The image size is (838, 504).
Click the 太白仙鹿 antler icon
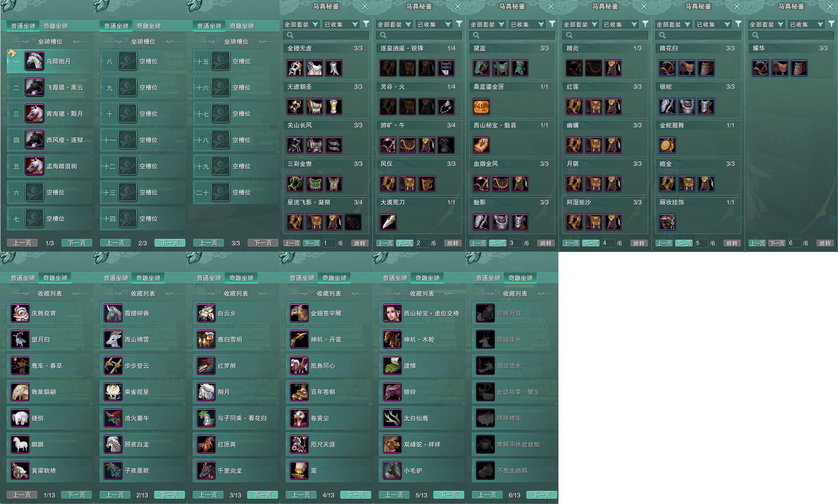click(392, 418)
